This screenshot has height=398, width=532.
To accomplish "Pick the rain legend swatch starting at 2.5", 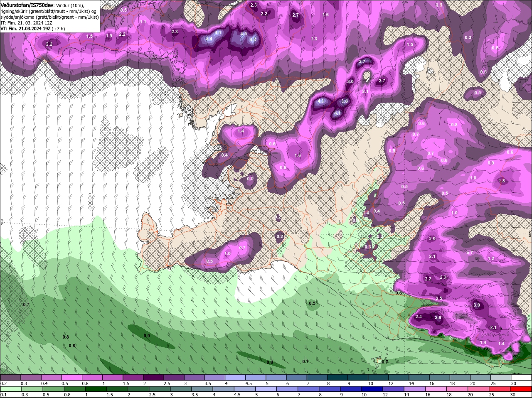I will tap(159, 389).
